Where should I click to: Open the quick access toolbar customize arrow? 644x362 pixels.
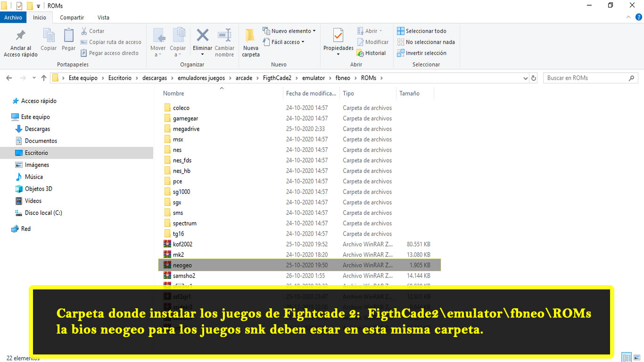click(x=38, y=6)
